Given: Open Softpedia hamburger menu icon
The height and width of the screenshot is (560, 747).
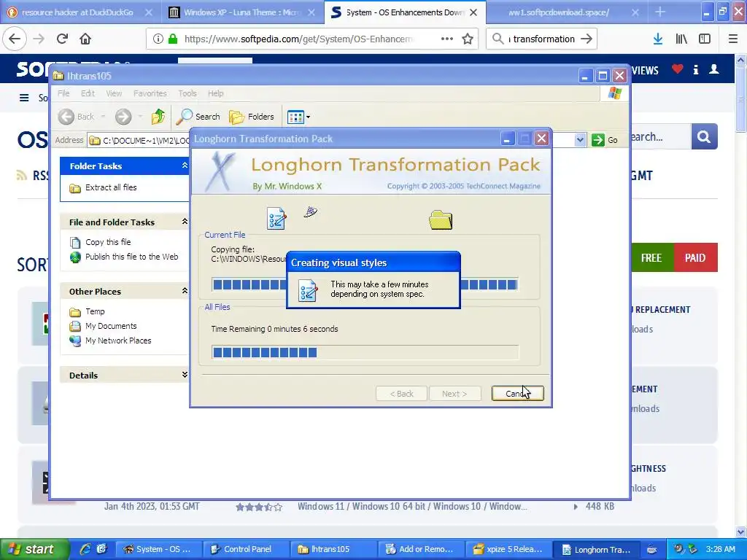Looking at the screenshot, I should point(24,98).
